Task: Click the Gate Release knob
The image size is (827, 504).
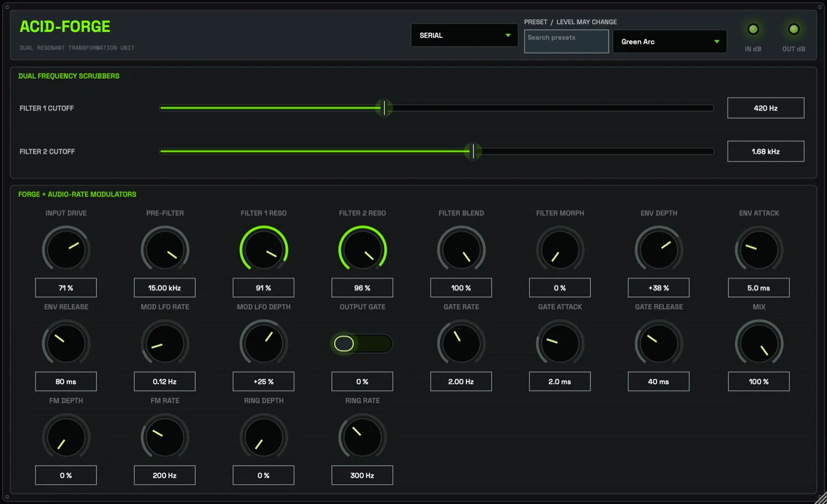Action: [x=659, y=343]
